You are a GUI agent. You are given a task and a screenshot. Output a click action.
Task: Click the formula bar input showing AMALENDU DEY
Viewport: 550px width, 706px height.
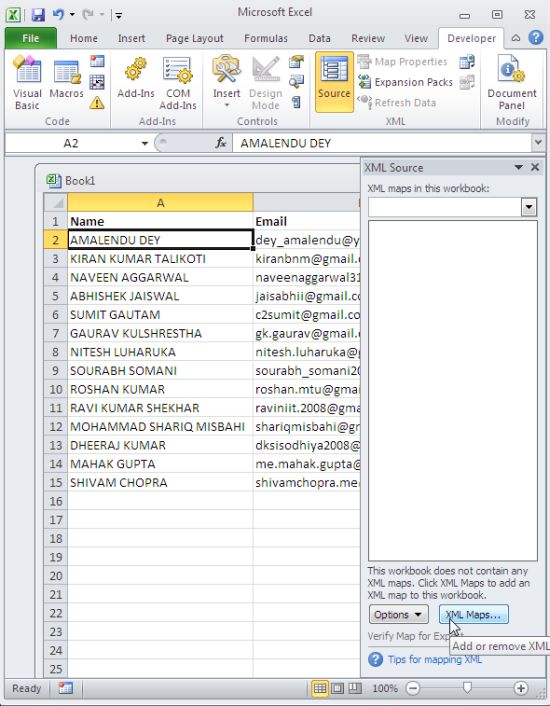[x=382, y=143]
